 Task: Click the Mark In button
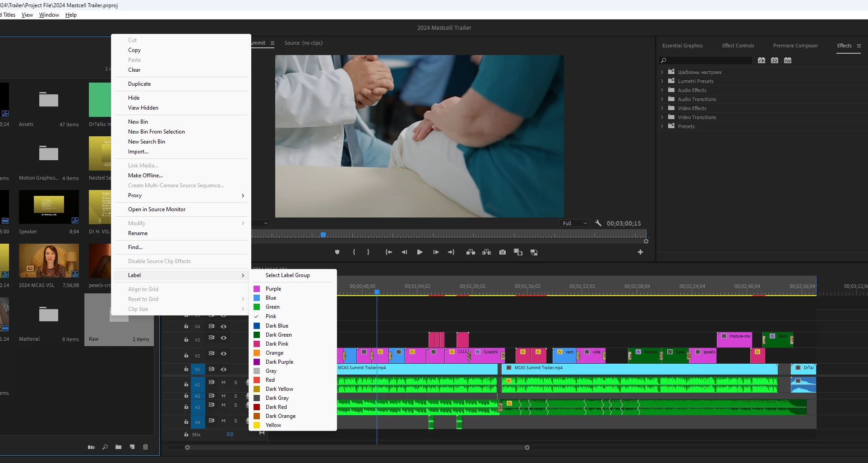point(354,252)
